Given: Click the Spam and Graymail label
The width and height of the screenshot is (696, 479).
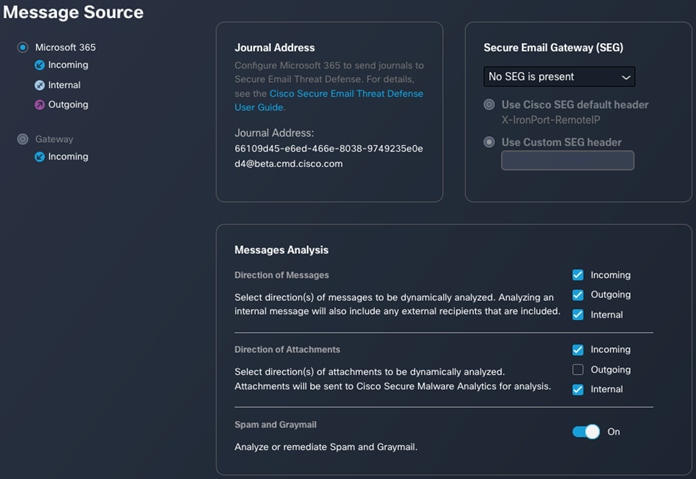Looking at the screenshot, I should (x=275, y=425).
